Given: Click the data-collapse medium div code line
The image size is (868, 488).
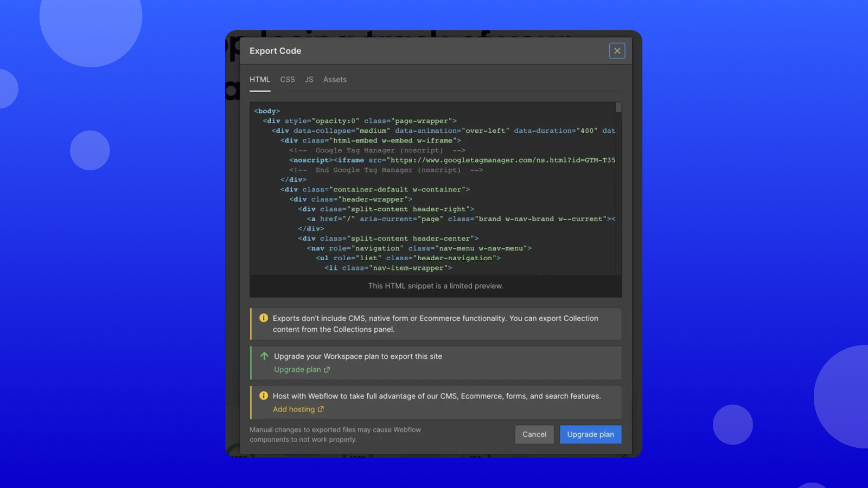Looking at the screenshot, I should (444, 131).
